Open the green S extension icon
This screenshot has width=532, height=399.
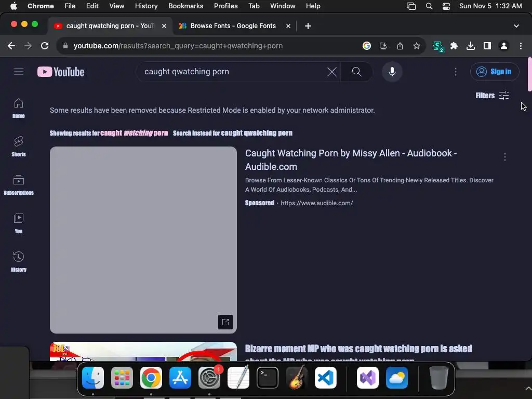438,46
